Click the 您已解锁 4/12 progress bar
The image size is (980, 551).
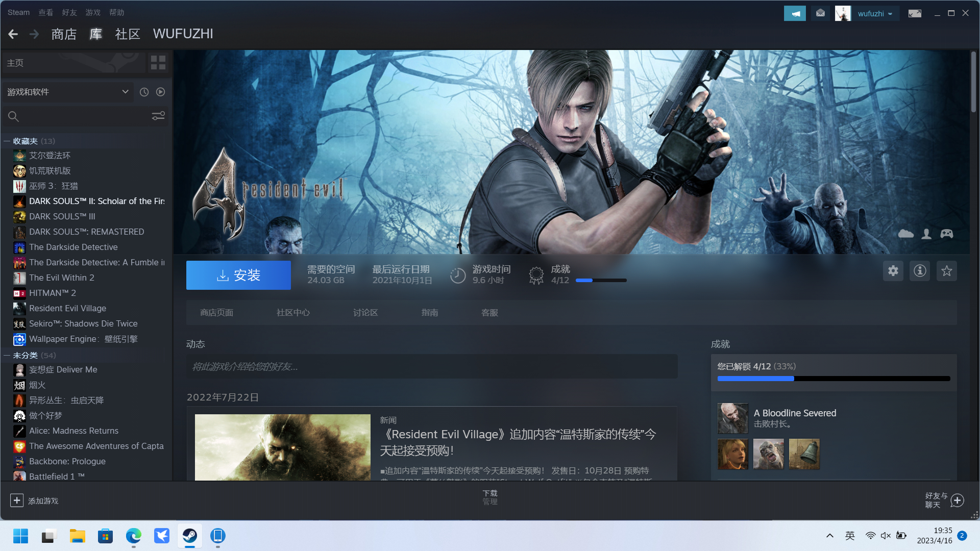coord(834,379)
